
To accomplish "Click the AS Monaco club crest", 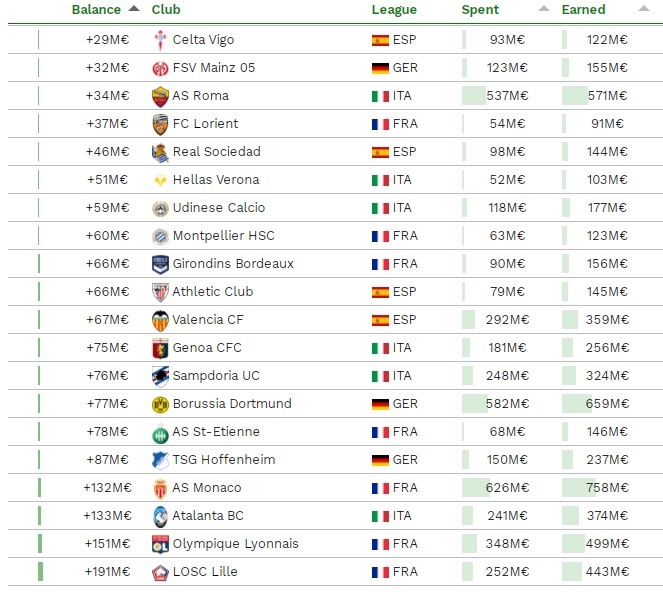I will [x=160, y=488].
